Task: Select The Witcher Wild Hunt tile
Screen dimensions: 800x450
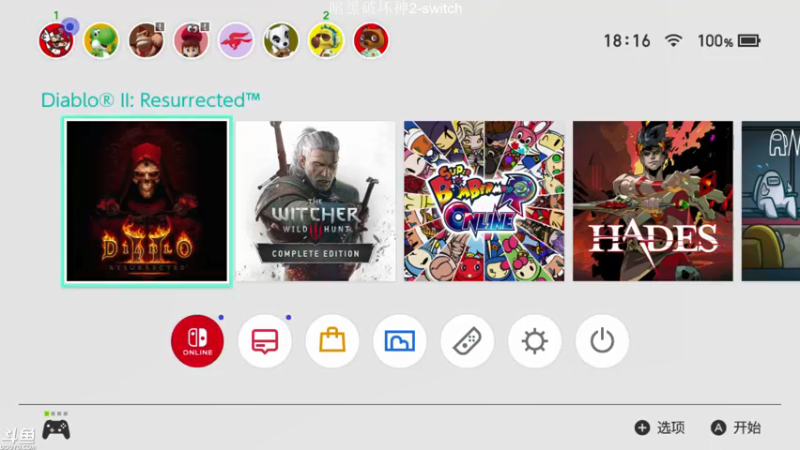Action: pyautogui.click(x=315, y=201)
